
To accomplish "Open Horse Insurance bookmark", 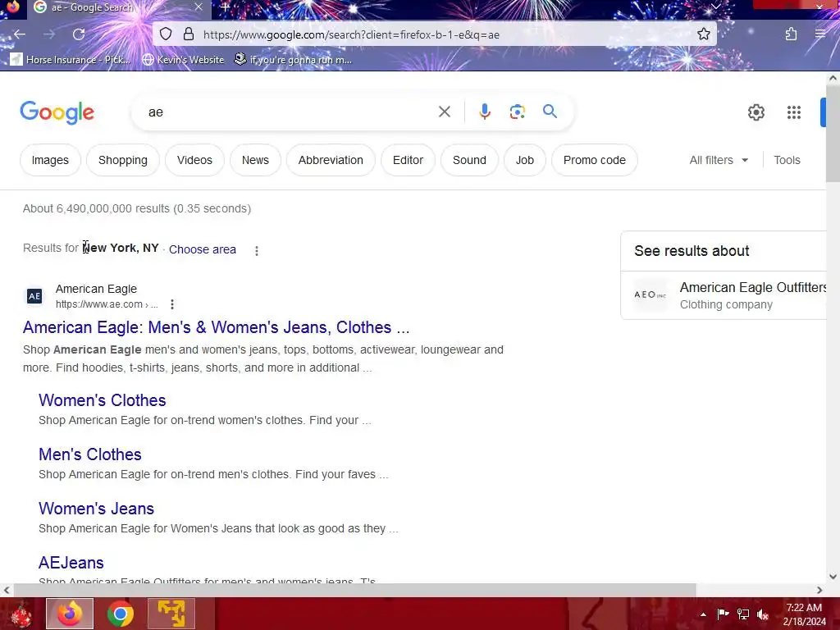I will 71,59.
